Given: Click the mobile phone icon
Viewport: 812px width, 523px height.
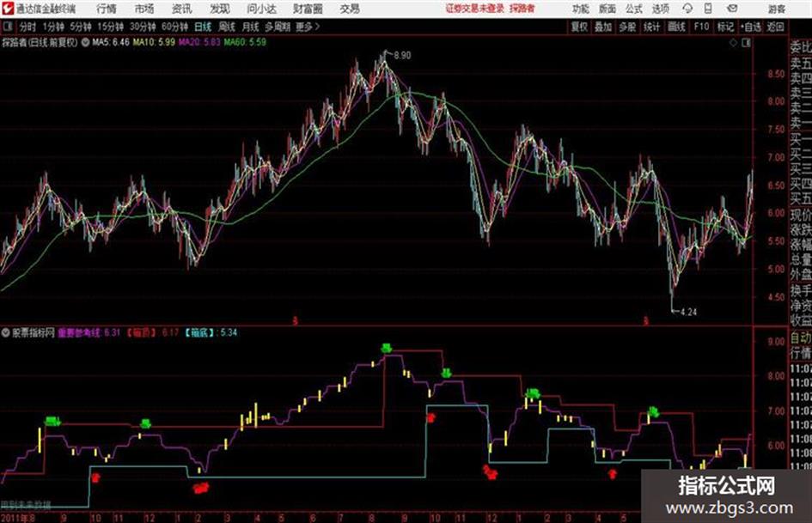Looking at the screenshot, I should point(708,9).
